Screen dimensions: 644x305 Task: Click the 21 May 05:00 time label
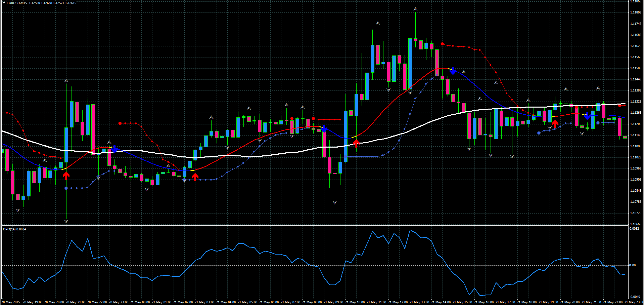click(247, 302)
